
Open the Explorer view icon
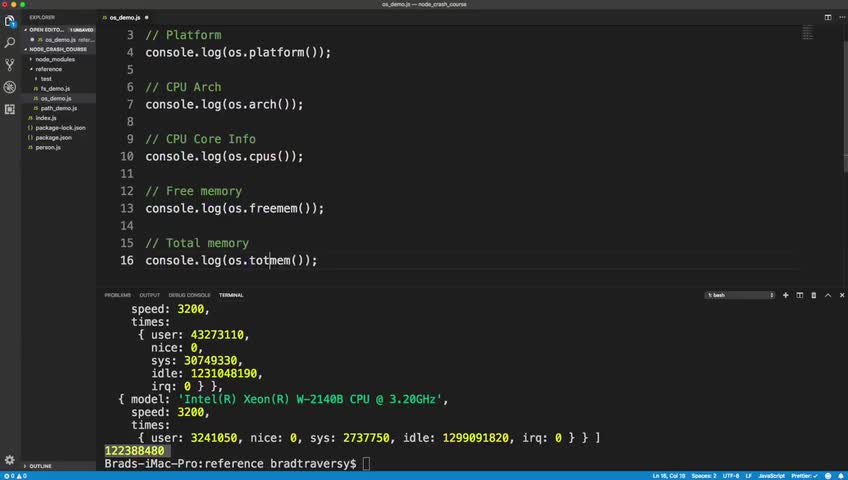[x=10, y=21]
